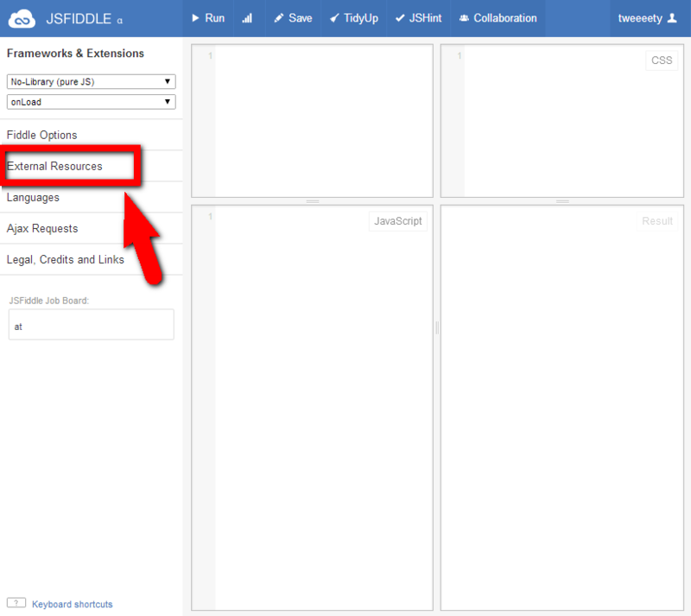This screenshot has width=691, height=616.
Task: Open the Keyboard shortcuts link
Action: point(73,604)
